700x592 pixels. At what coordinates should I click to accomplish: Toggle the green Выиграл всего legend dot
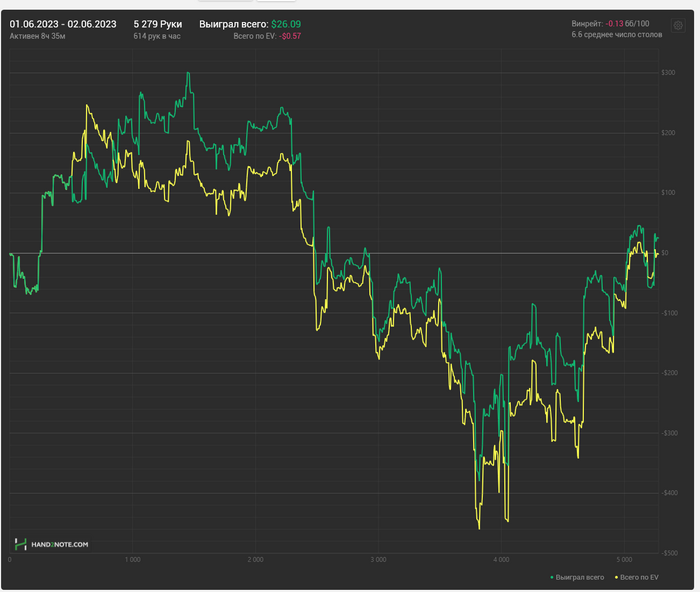[552, 578]
